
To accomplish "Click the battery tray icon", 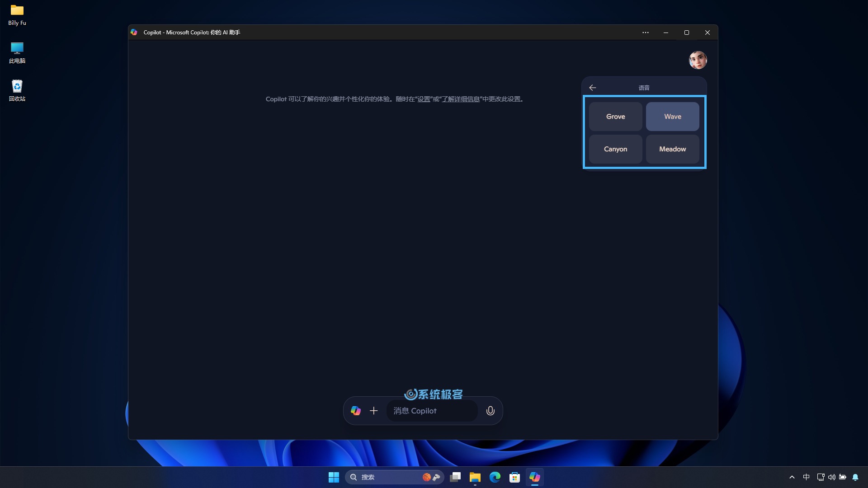I will pyautogui.click(x=843, y=477).
